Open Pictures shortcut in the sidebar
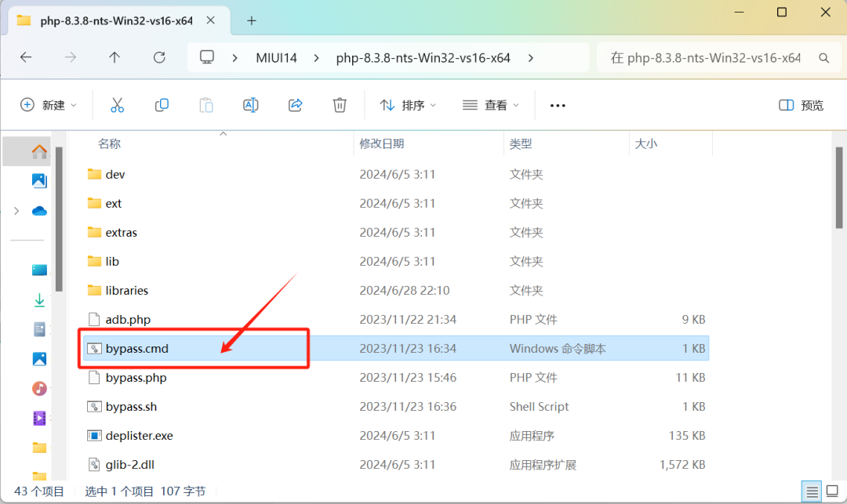The image size is (847, 504). pyautogui.click(x=39, y=359)
